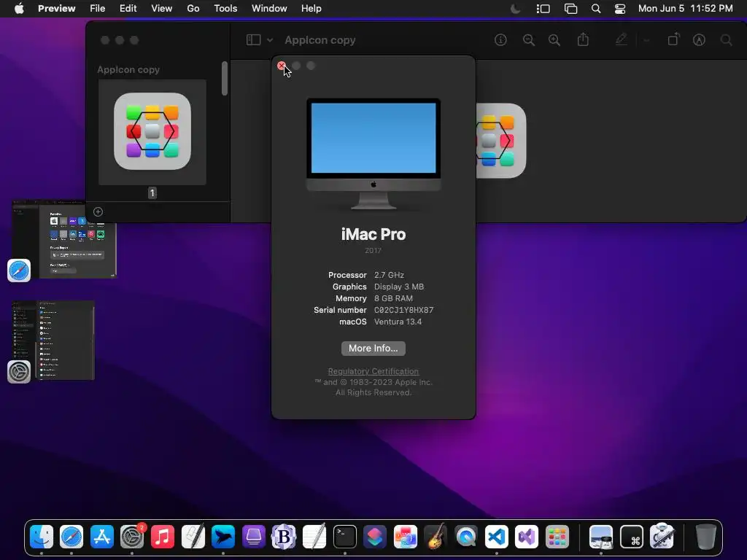Open TextEdit from the Dock
Viewport: 747px width, 560px height.
(x=314, y=537)
